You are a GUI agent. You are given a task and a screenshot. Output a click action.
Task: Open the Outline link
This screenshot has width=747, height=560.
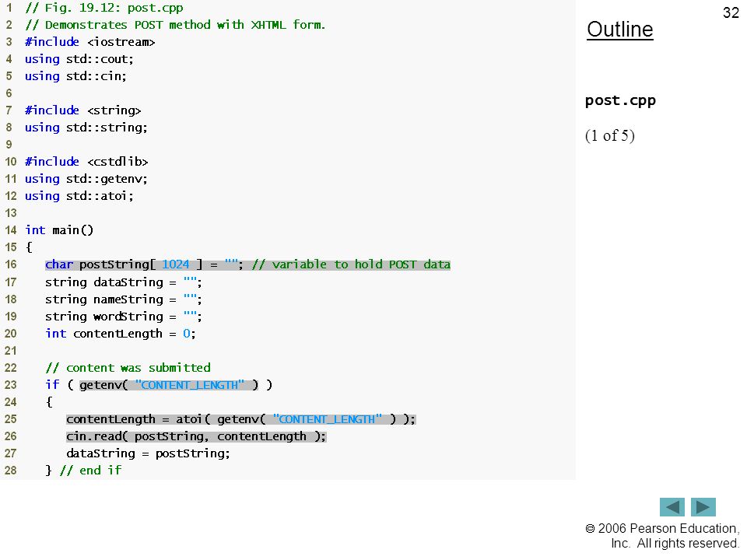tap(620, 30)
